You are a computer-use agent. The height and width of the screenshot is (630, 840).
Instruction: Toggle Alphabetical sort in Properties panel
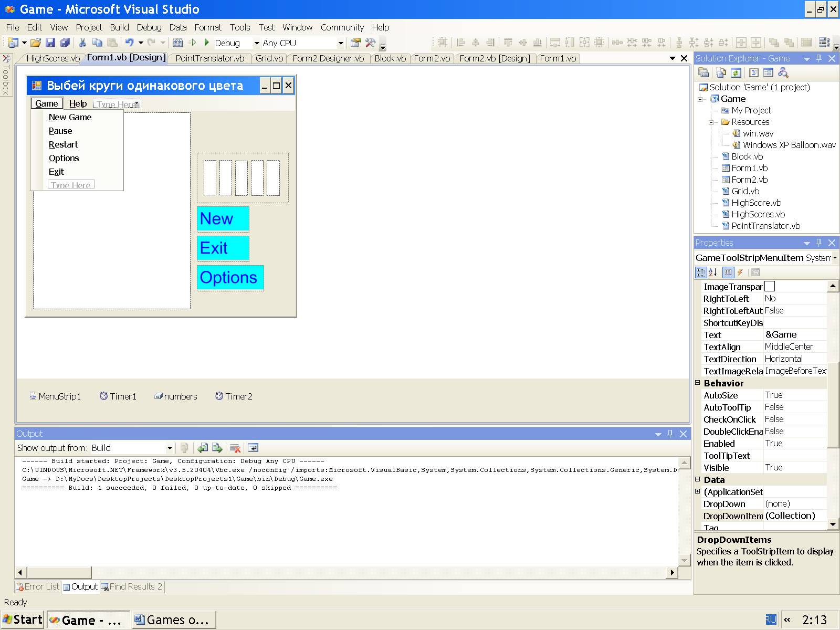click(x=713, y=272)
